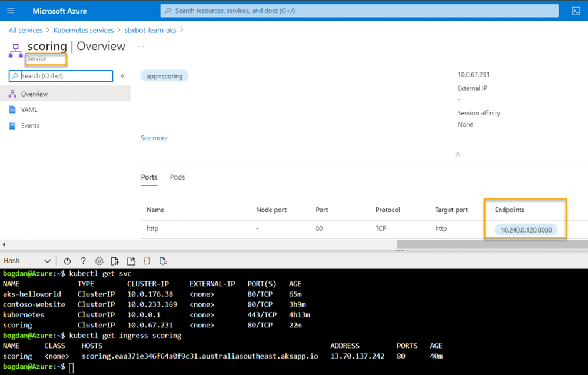
Task: Go to Kubernetes services breadcrumb
Action: coord(83,30)
